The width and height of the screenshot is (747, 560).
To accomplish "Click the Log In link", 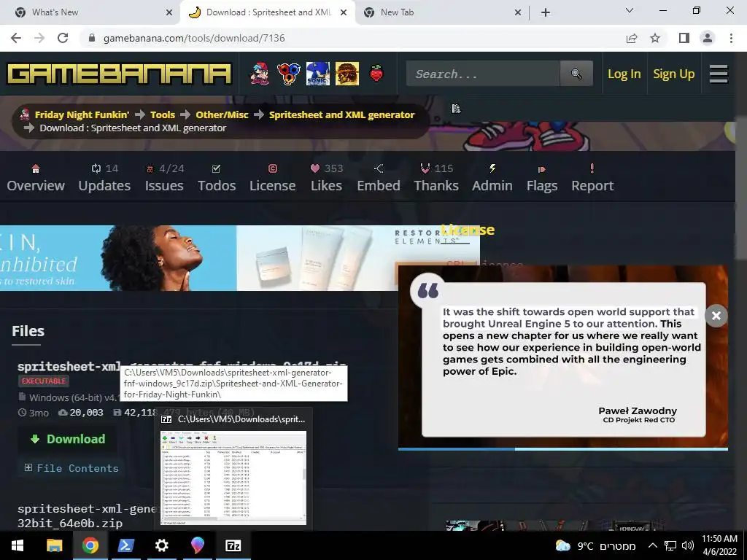I will coord(624,74).
